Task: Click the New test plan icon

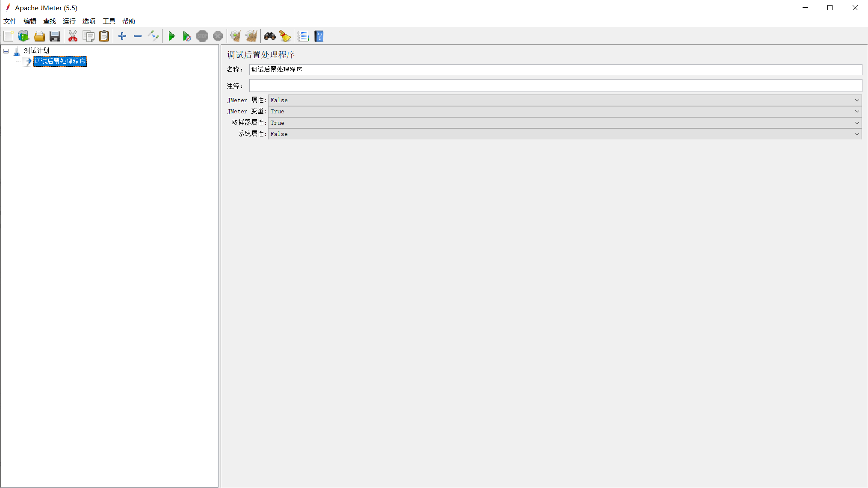Action: 9,36
